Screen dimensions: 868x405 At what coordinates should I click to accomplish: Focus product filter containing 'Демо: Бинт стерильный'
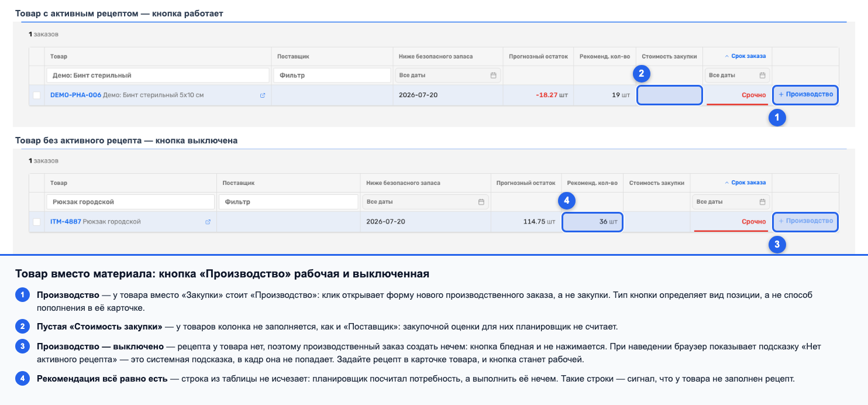point(158,75)
